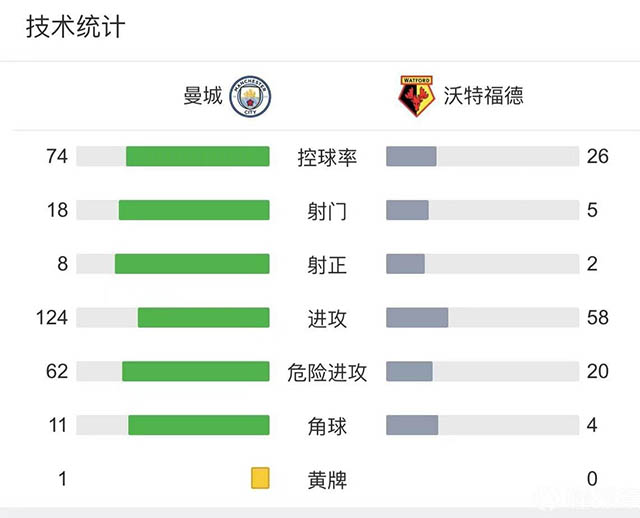
Task: Open the 曼城 team name link
Action: click(x=203, y=96)
